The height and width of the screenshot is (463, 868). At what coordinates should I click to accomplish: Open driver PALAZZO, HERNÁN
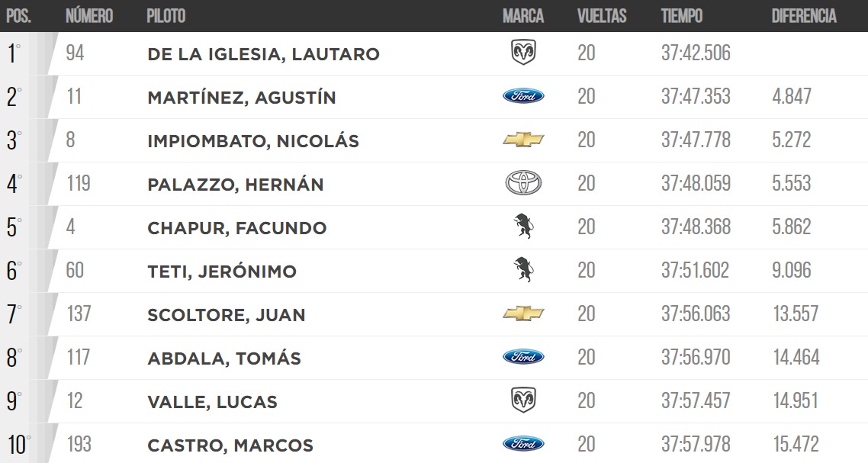(235, 184)
